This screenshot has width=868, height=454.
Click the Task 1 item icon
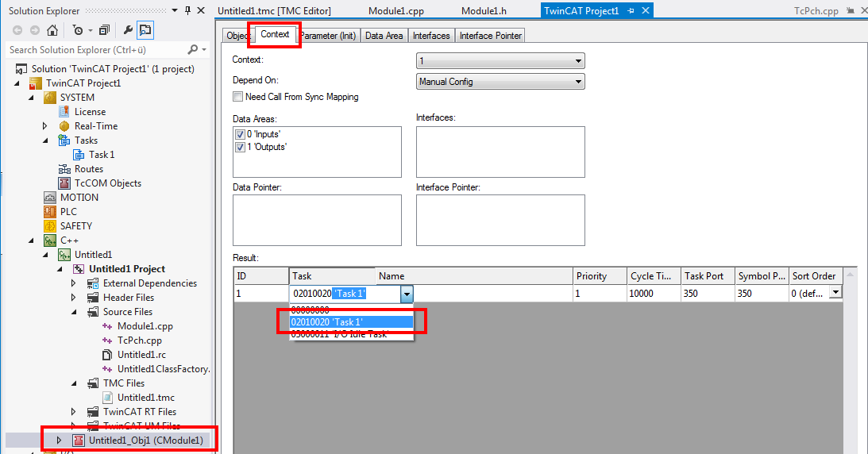pyautogui.click(x=79, y=155)
